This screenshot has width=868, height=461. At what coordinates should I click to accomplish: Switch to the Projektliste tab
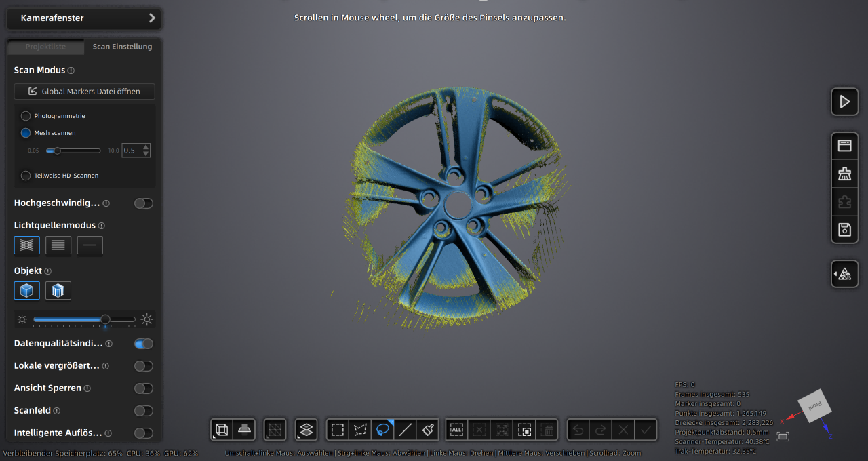pyautogui.click(x=45, y=47)
